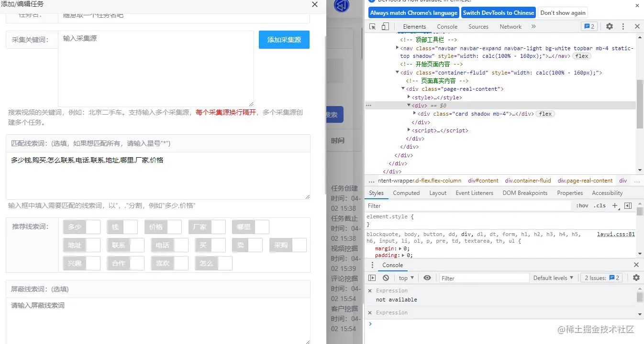The height and width of the screenshot is (344, 644).
Task: Show the trailing breadcrumb overflow ellipsis
Action: click(x=637, y=181)
